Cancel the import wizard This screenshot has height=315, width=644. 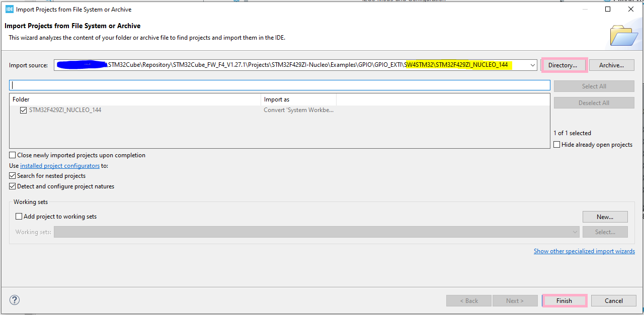point(613,300)
